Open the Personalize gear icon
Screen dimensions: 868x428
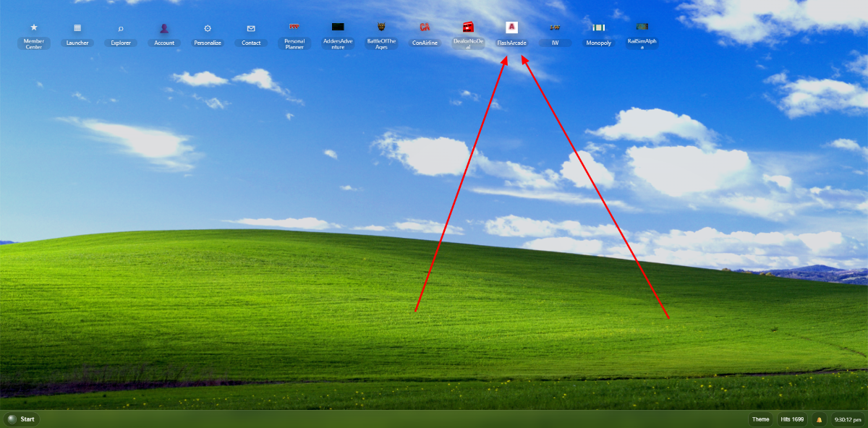pyautogui.click(x=208, y=28)
